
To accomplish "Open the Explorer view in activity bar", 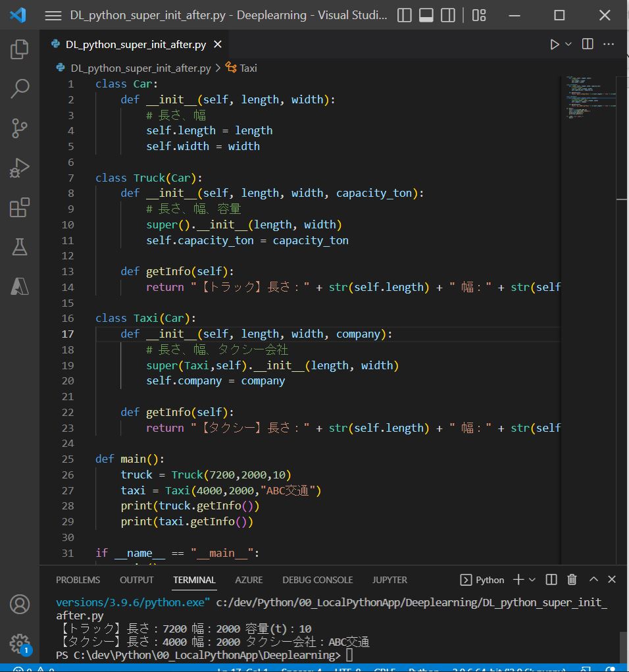I will coord(20,49).
